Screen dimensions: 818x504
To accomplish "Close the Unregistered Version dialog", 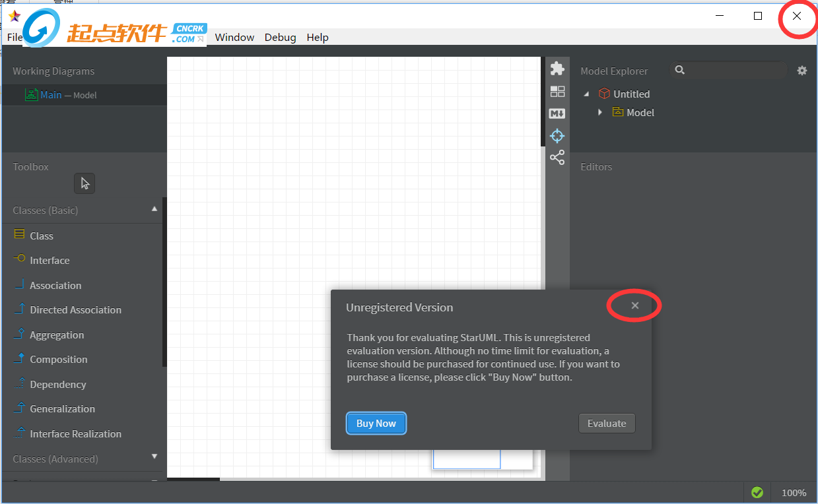I will 635,305.
